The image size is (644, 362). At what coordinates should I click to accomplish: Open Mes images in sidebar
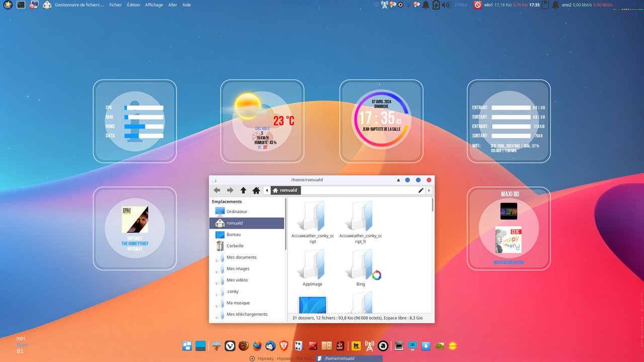(247, 269)
